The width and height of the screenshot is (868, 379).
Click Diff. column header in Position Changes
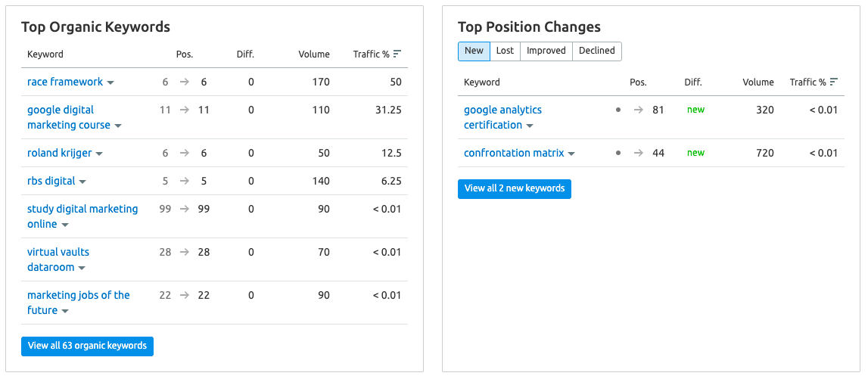tap(693, 82)
